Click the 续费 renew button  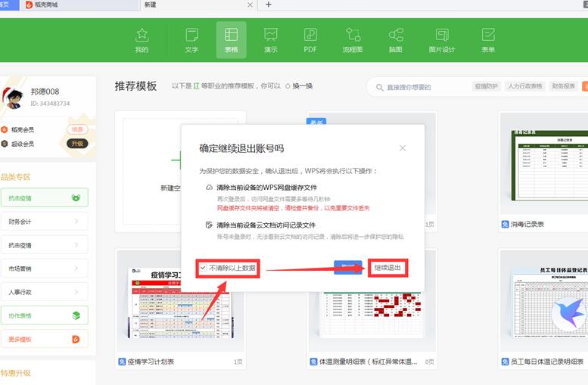77,129
